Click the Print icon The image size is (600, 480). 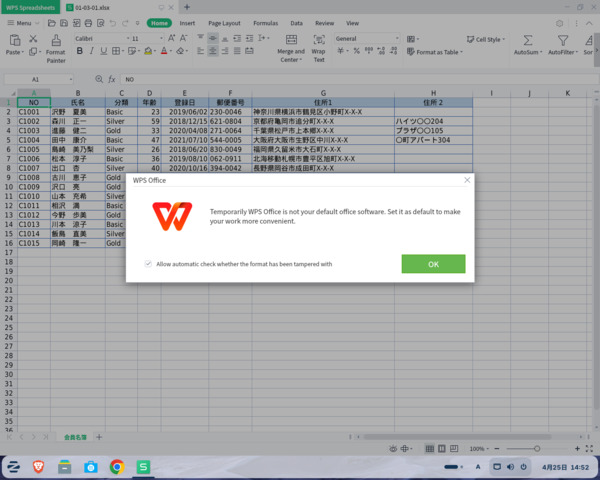tap(88, 23)
